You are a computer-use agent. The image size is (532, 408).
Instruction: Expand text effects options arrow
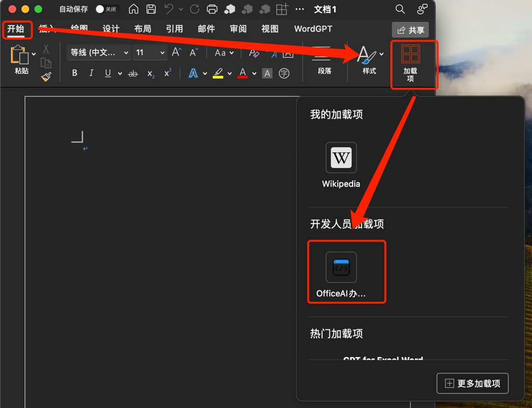[205, 73]
